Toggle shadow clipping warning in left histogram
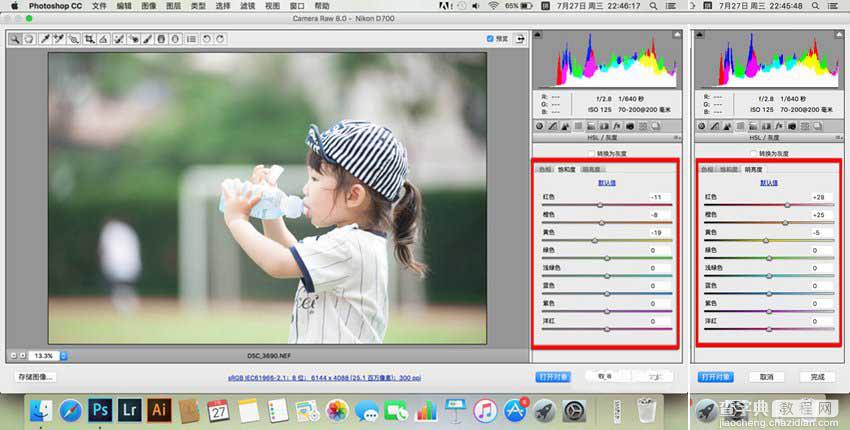The image size is (850, 430). click(x=538, y=35)
